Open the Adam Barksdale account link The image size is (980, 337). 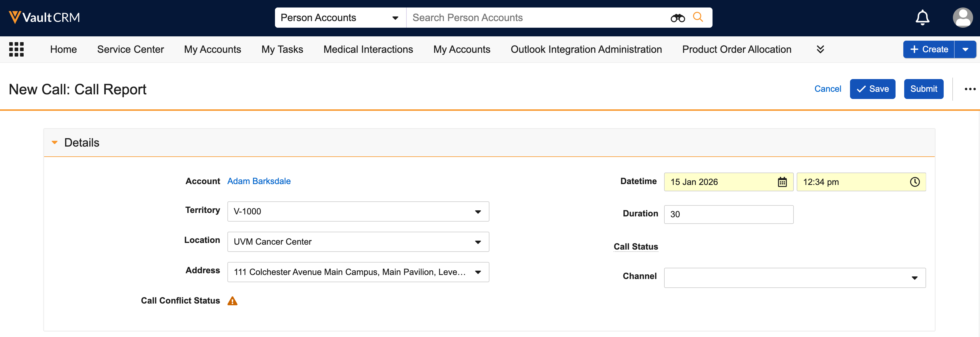pos(259,181)
